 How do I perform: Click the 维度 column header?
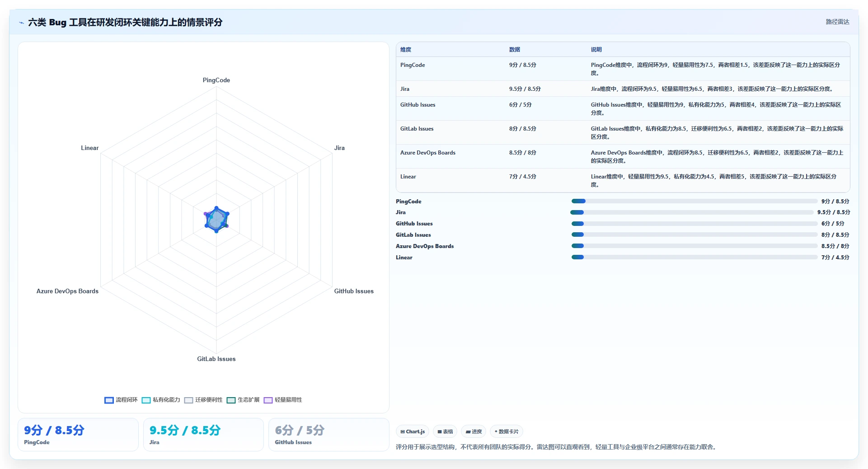click(x=406, y=50)
